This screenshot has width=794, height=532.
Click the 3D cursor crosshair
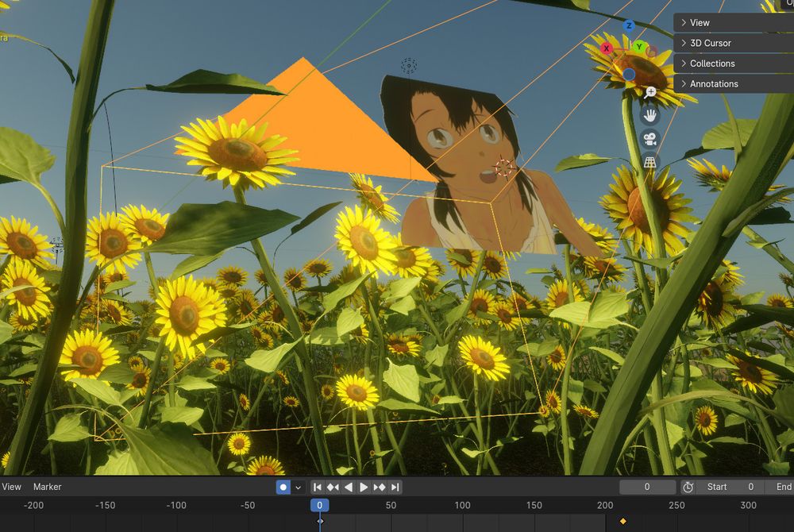pyautogui.click(x=504, y=168)
